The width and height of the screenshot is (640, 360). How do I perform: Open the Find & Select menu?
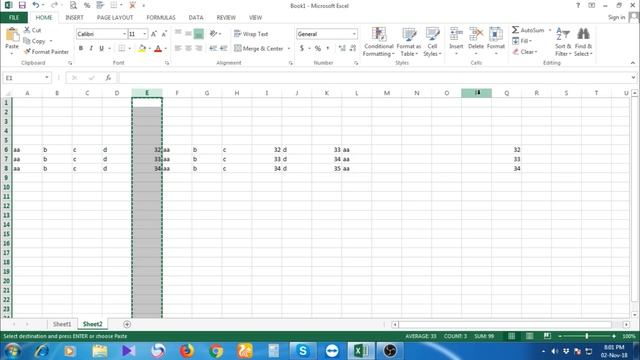pyautogui.click(x=583, y=42)
